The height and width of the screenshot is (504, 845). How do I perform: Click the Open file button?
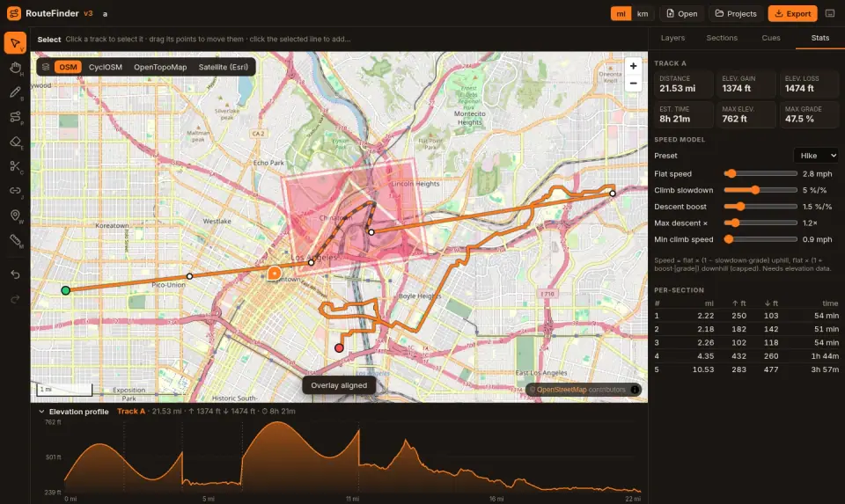(x=681, y=13)
